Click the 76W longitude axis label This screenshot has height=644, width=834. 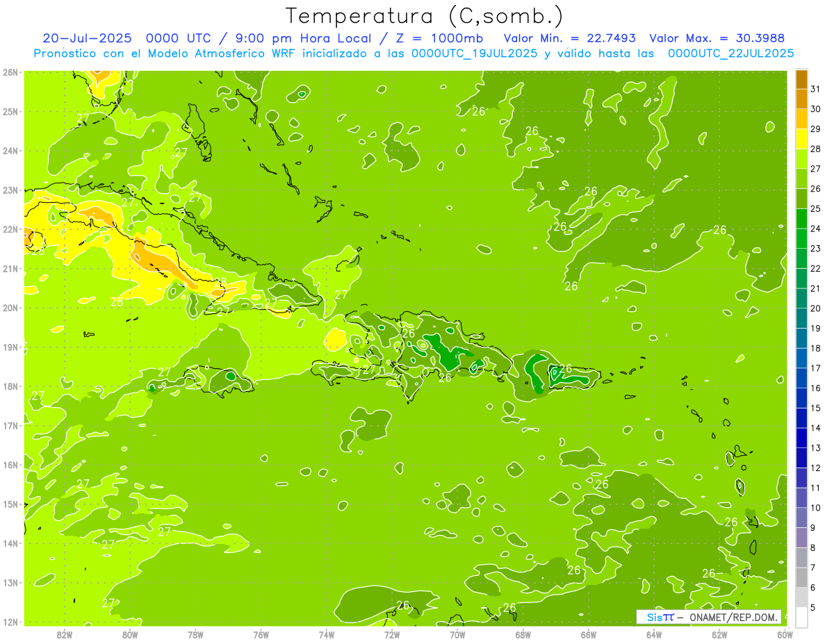261,634
